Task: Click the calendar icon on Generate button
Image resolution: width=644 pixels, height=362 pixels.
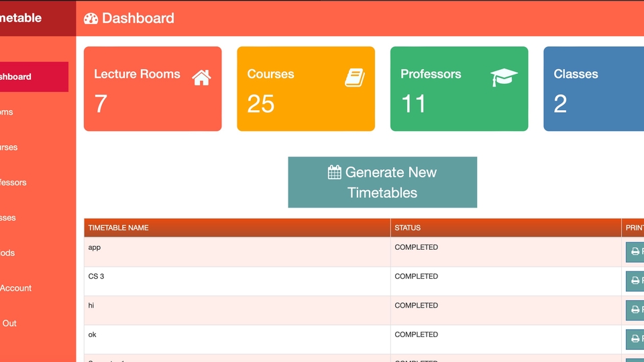Action: pyautogui.click(x=334, y=173)
